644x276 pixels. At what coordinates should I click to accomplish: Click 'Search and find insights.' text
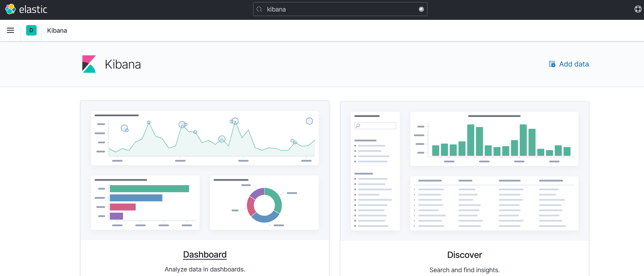464,270
